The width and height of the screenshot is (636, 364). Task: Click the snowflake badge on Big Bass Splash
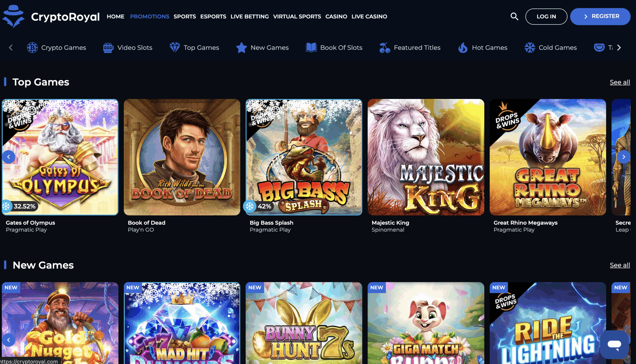pos(249,206)
